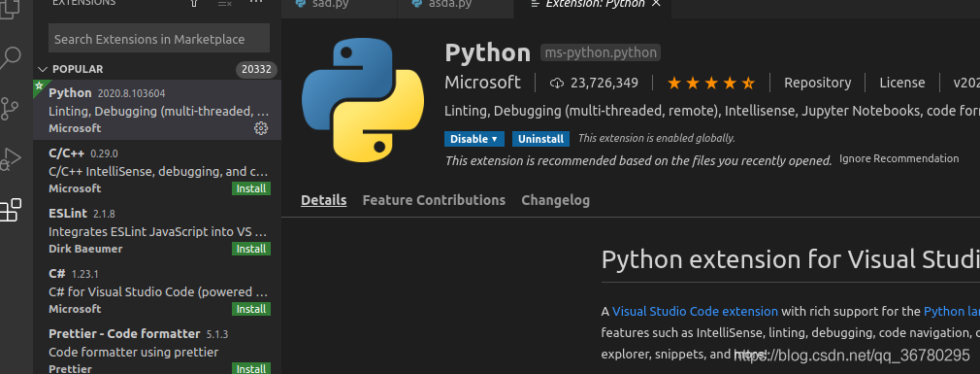Image resolution: width=980 pixels, height=374 pixels.
Task: Open the Explorer files icon
Action: tap(9, 8)
